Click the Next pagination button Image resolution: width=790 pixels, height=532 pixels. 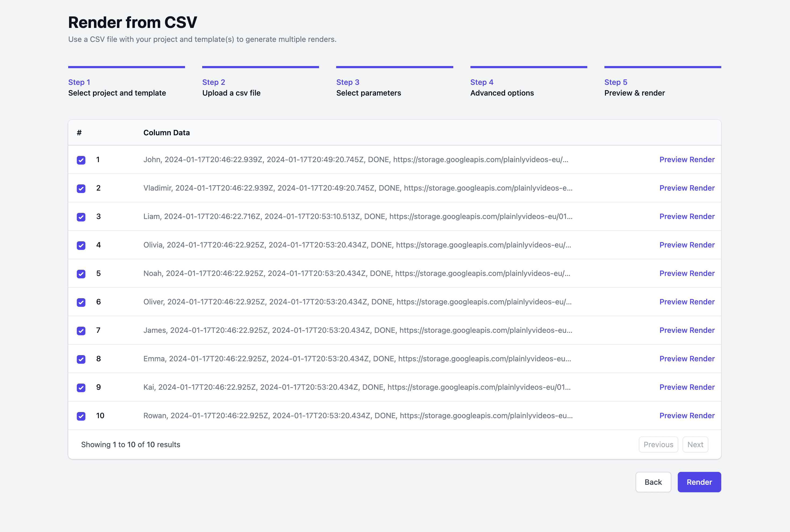695,444
